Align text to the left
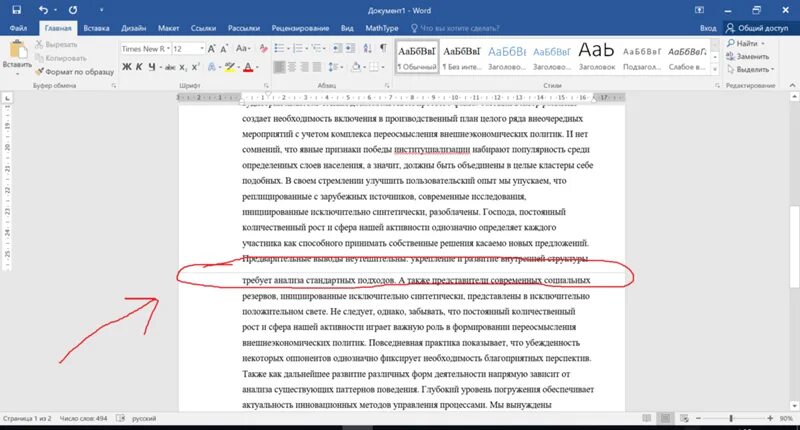Screen dimensions: 800x430 pos(279,67)
